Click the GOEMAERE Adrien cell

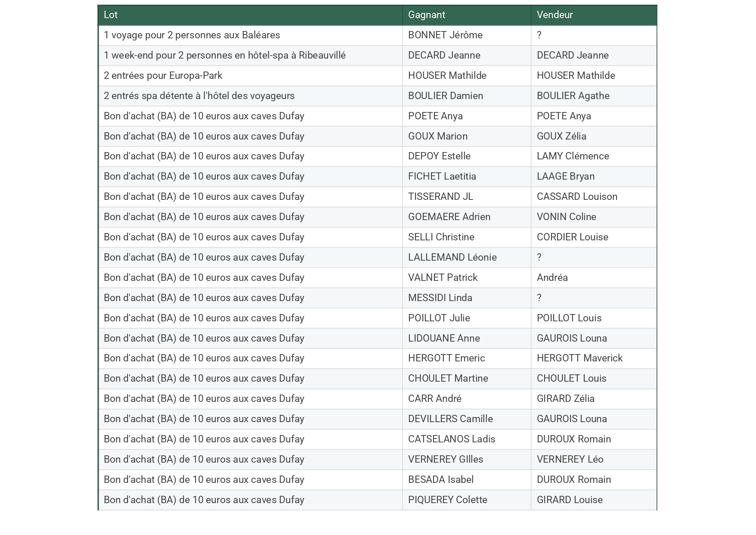click(x=449, y=217)
